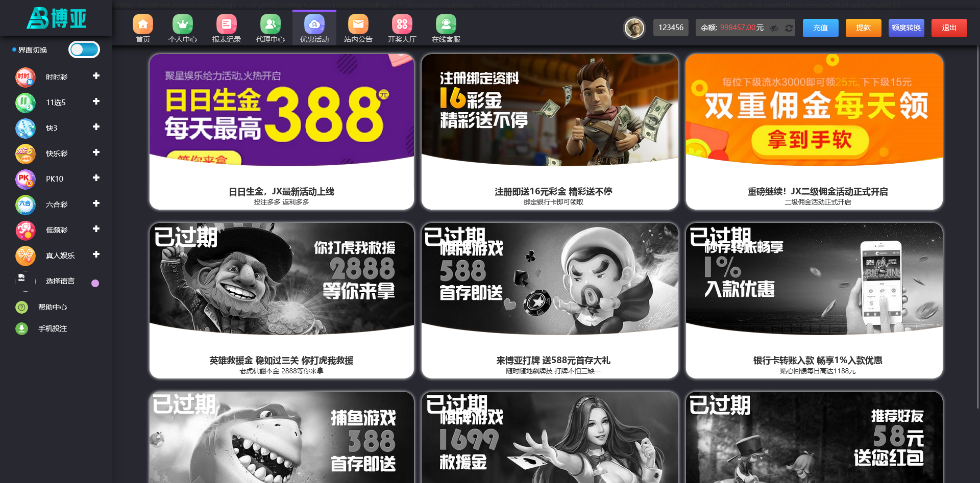Image resolution: width=980 pixels, height=483 pixels.
Task: Expand 时时彩 with the plus sign
Action: pyautogui.click(x=96, y=76)
